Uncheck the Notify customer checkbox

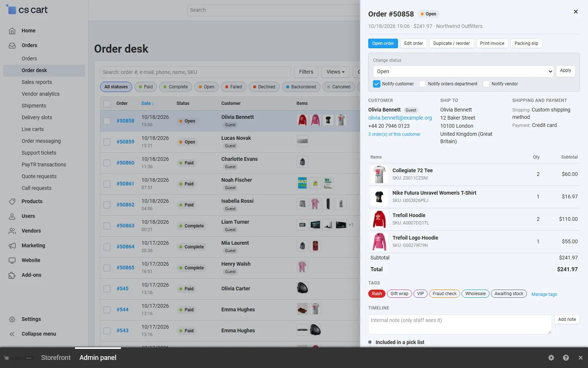coord(376,84)
